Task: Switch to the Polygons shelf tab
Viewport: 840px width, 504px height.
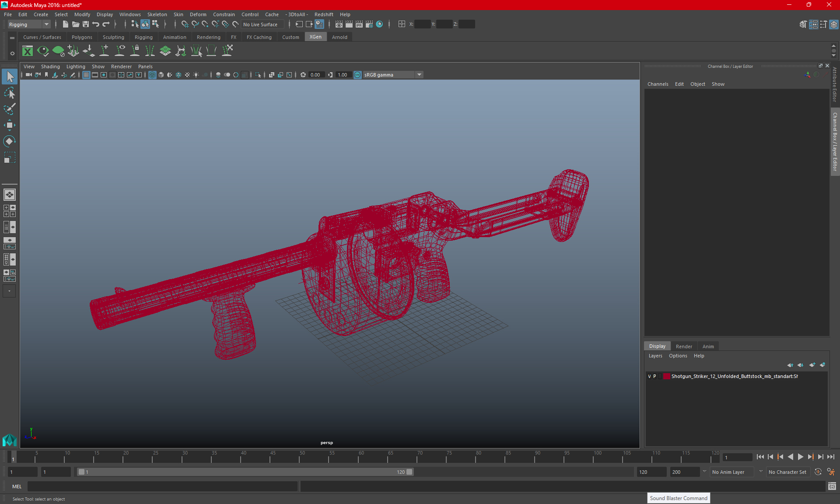Action: click(82, 37)
